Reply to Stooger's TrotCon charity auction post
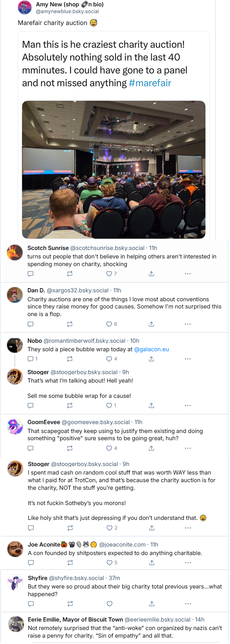The width and height of the screenshot is (230, 644). [x=30, y=528]
